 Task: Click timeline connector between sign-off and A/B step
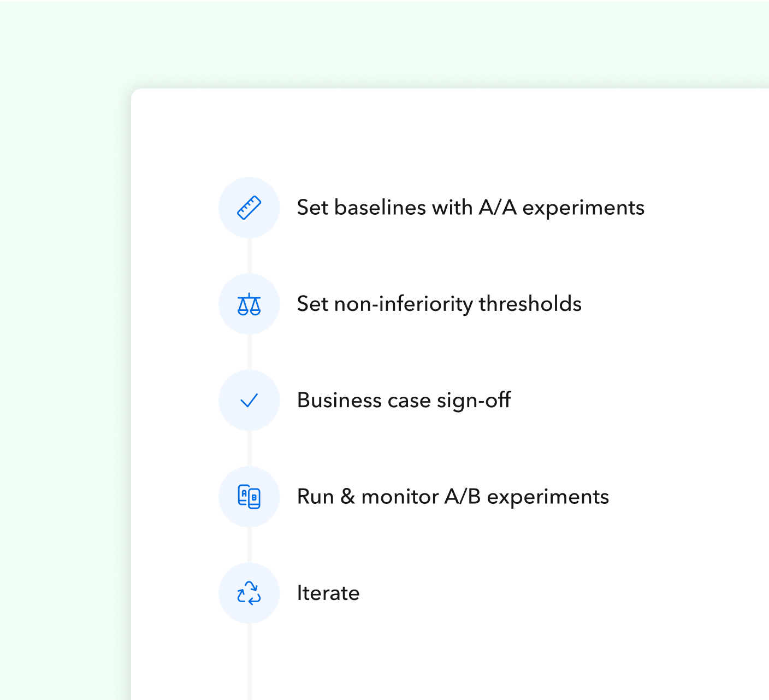coord(249,449)
